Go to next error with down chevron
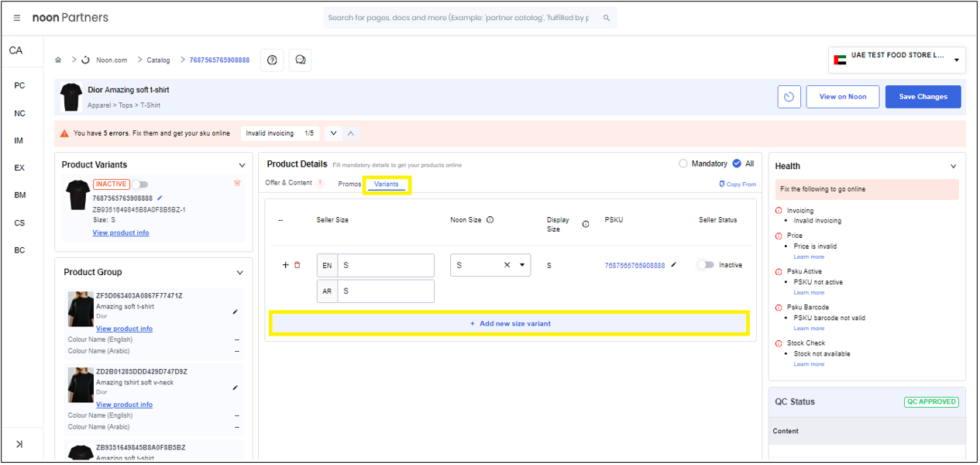Image resolution: width=980 pixels, height=465 pixels. coord(333,133)
